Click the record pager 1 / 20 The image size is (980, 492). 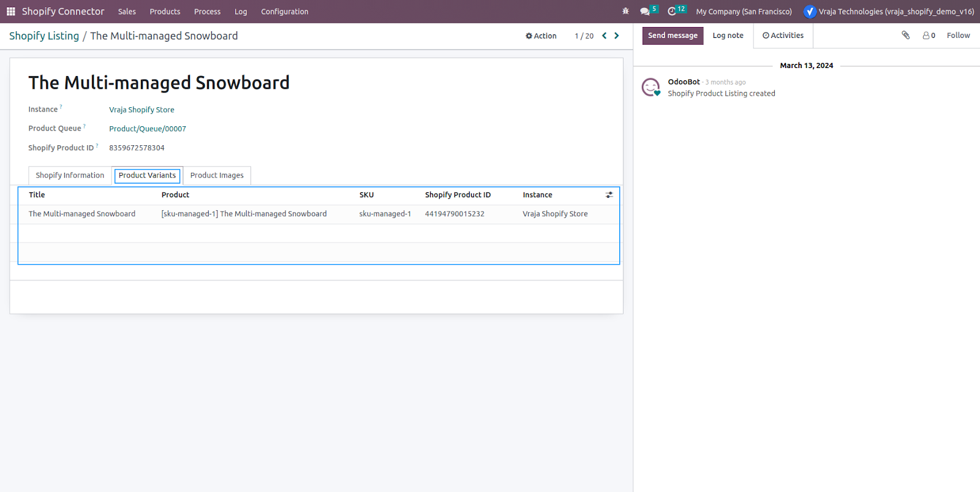[x=584, y=36]
